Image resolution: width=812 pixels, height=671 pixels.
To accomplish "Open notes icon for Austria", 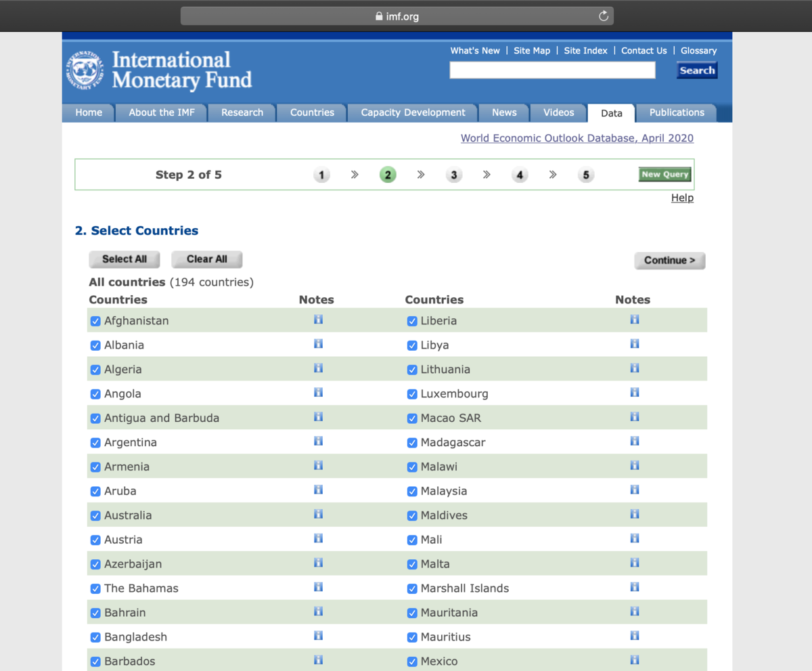I will [x=318, y=538].
